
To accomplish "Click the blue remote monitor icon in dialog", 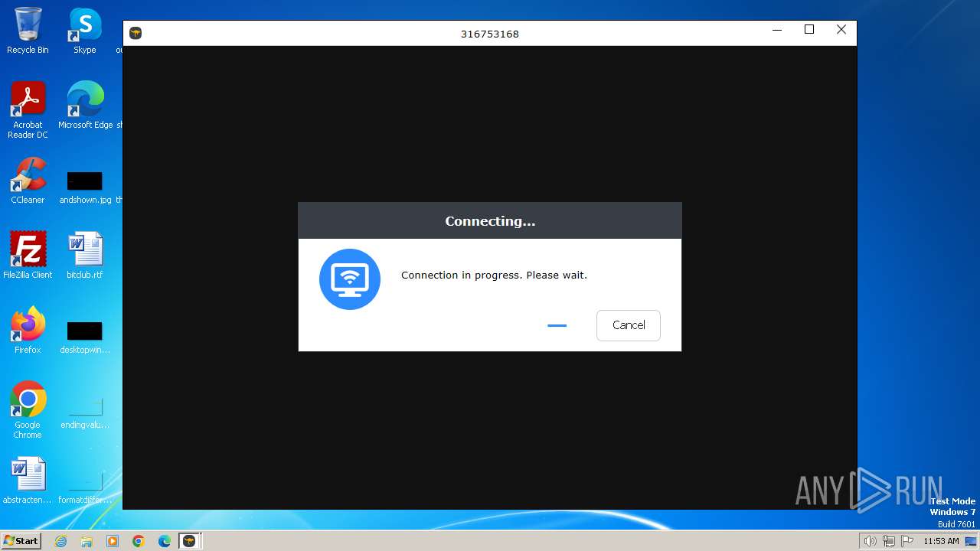I will tap(350, 279).
